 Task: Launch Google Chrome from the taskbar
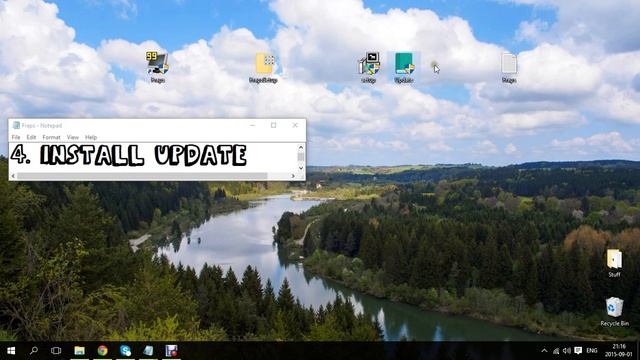click(x=102, y=351)
